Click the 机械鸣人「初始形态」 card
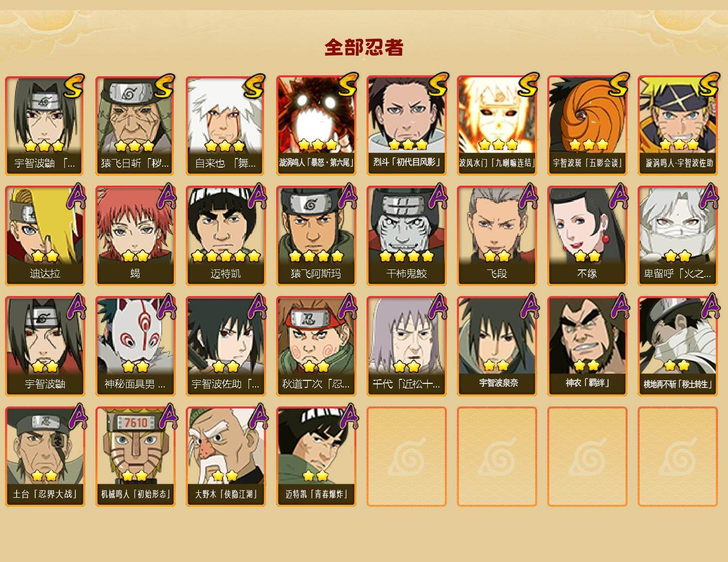The height and width of the screenshot is (562, 728). pyautogui.click(x=136, y=457)
